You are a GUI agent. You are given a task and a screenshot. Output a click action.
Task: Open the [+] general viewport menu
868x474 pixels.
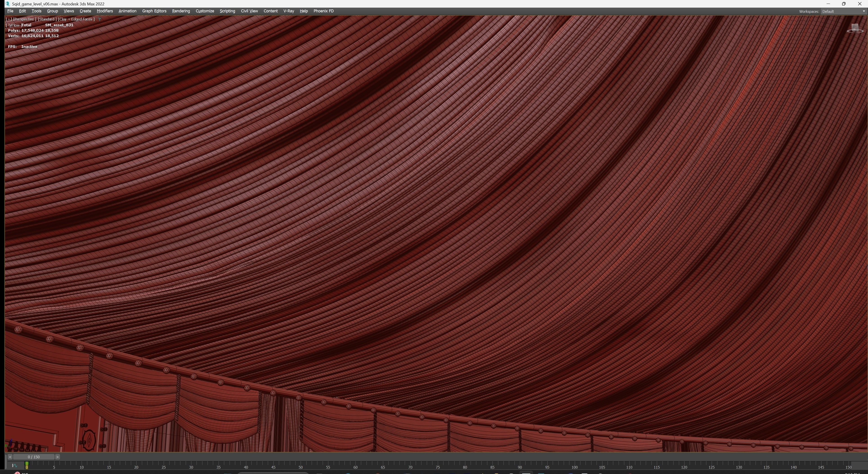[x=9, y=19]
